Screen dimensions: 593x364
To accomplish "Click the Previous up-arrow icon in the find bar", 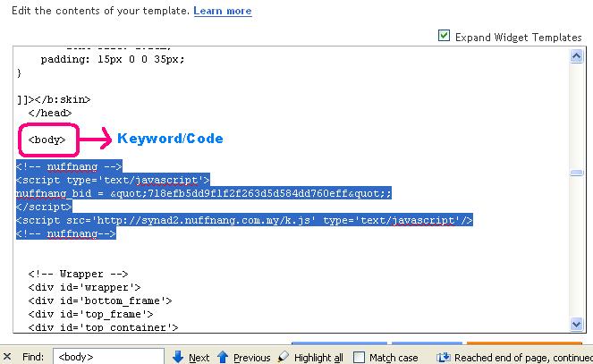I will click(x=223, y=357).
